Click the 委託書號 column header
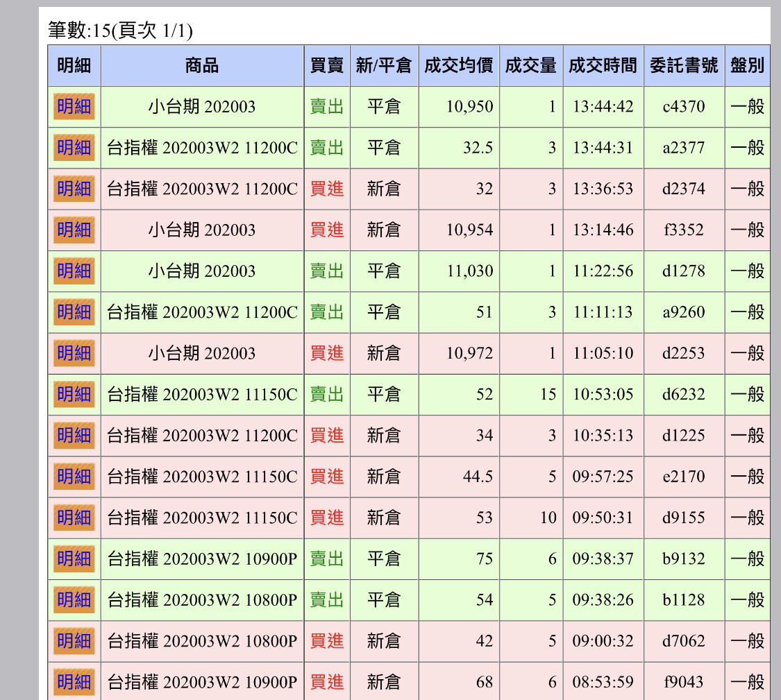This screenshot has width=781, height=700. [684, 66]
